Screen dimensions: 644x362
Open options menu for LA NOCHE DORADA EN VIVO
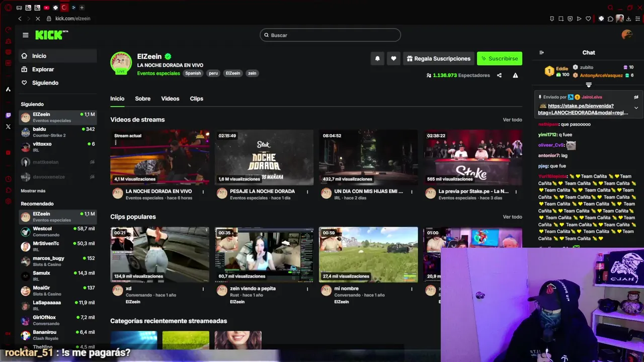203,192
